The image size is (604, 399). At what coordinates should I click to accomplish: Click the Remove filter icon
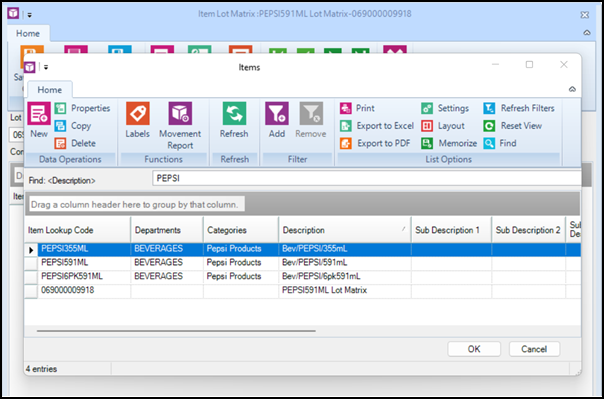click(x=311, y=114)
